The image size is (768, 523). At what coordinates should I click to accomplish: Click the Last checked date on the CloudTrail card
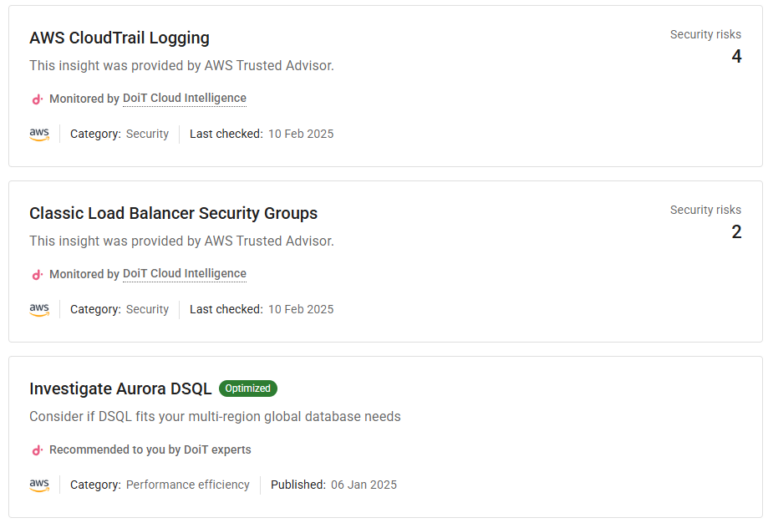300,134
